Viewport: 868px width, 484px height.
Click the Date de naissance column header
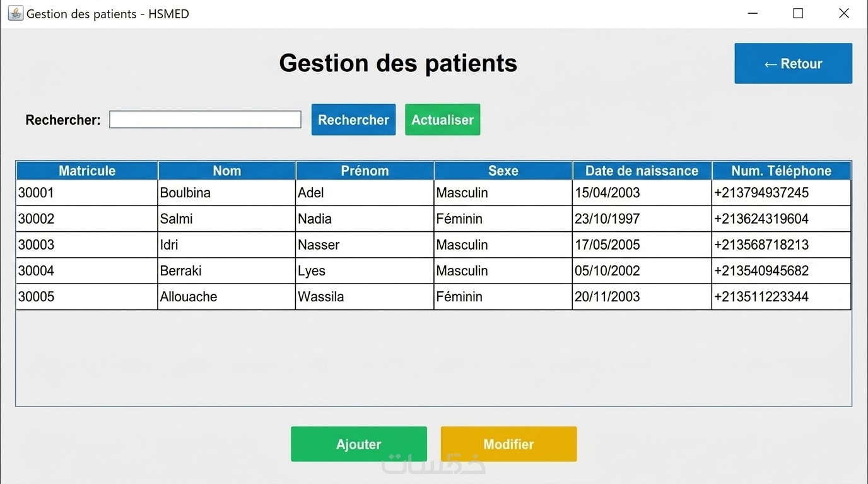[x=642, y=171]
